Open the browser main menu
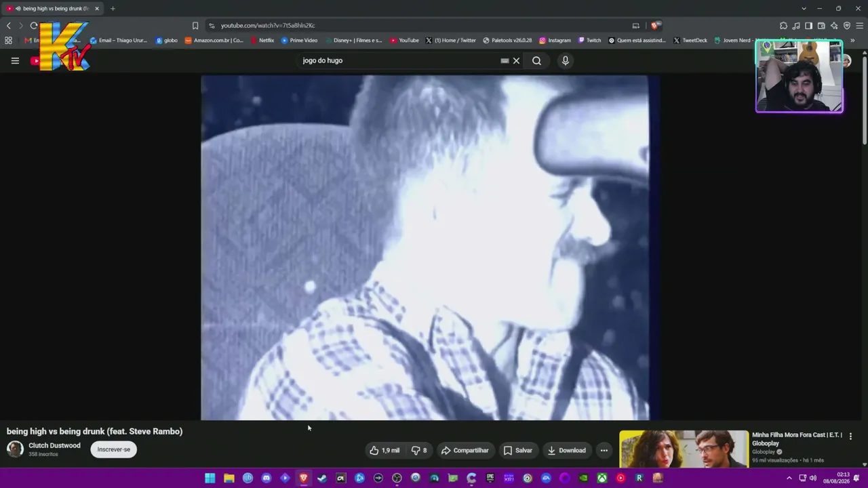The height and width of the screenshot is (488, 868). click(860, 26)
